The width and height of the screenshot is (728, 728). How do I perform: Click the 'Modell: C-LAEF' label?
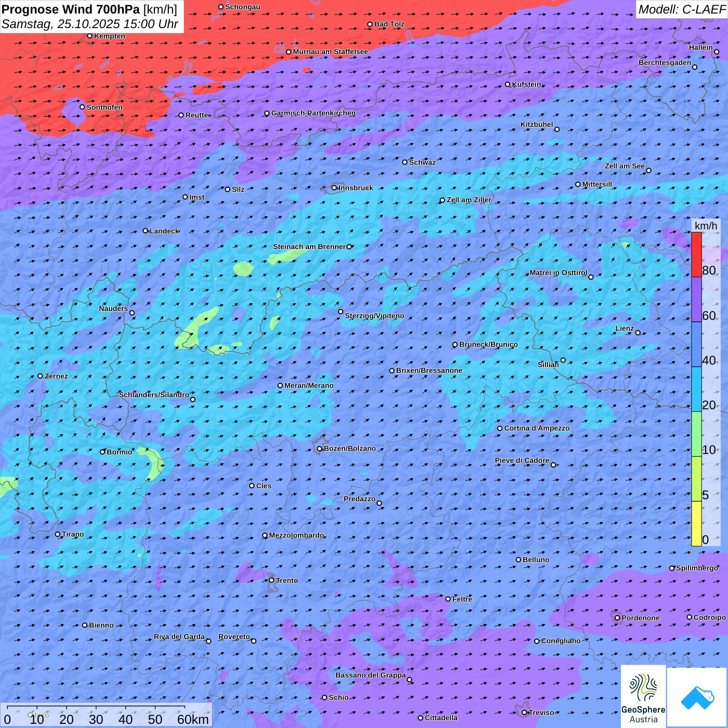tap(682, 9)
